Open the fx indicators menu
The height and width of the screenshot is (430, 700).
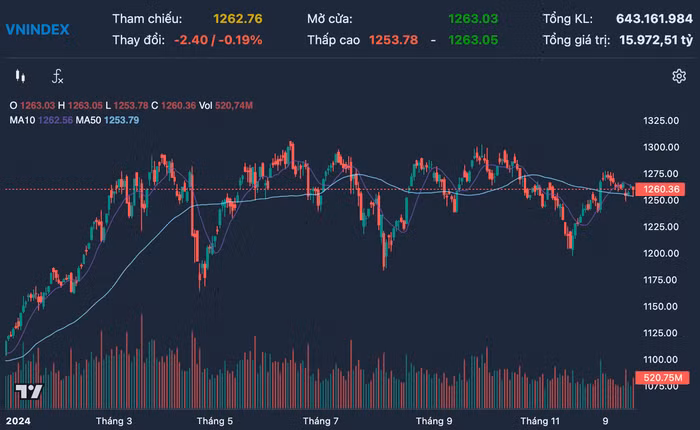click(58, 76)
